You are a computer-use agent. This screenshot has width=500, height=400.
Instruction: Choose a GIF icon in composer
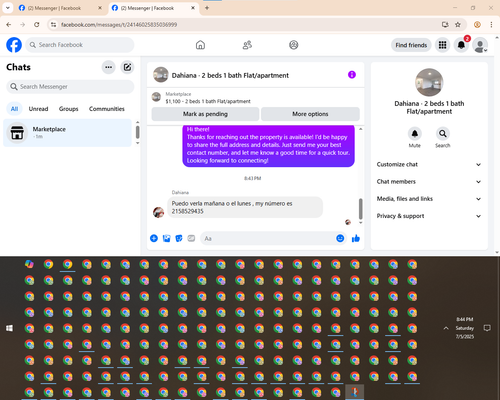[191, 238]
